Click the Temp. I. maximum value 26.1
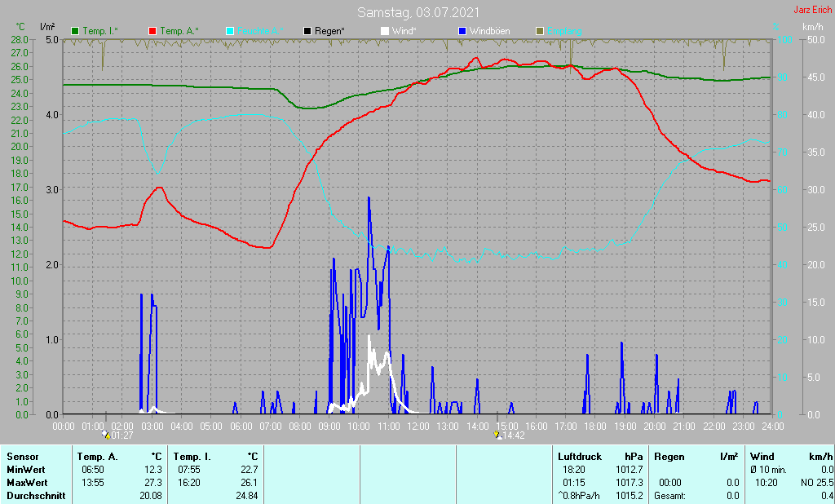The width and height of the screenshot is (835, 504). pyautogui.click(x=250, y=483)
